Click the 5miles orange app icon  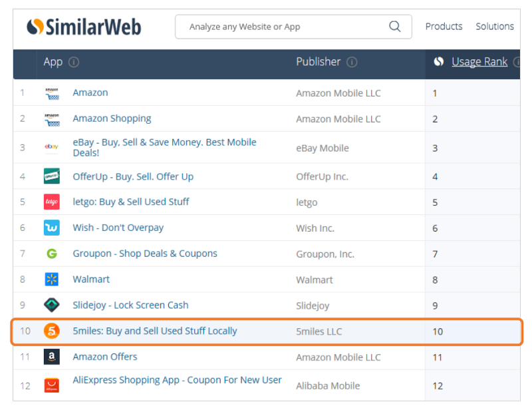click(x=52, y=331)
